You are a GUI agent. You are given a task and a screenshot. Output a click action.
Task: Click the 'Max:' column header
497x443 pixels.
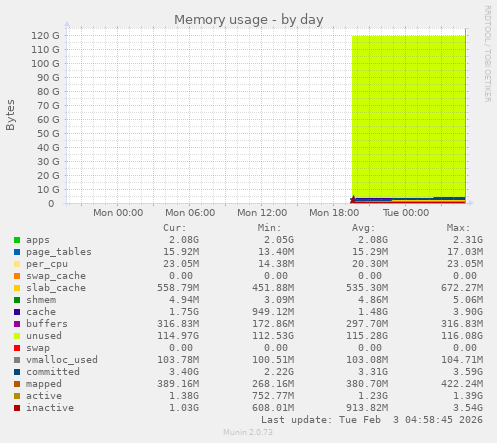(458, 228)
